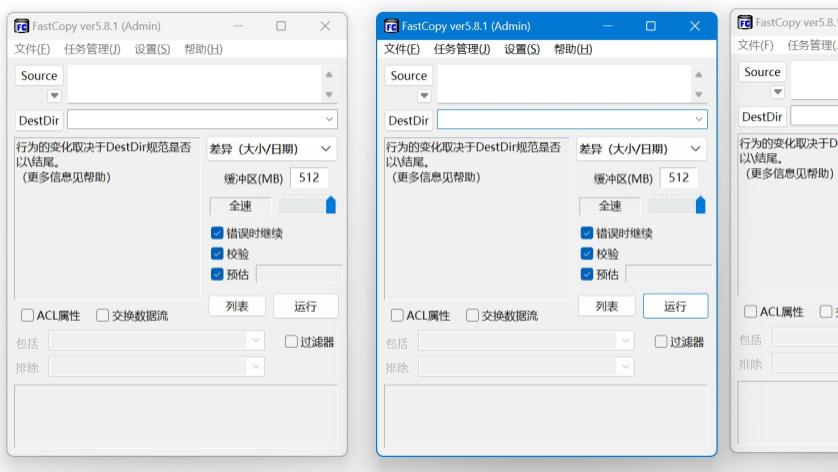838x472 pixels.
Task: Open 设置(S) menu in middle window
Action: pos(522,49)
